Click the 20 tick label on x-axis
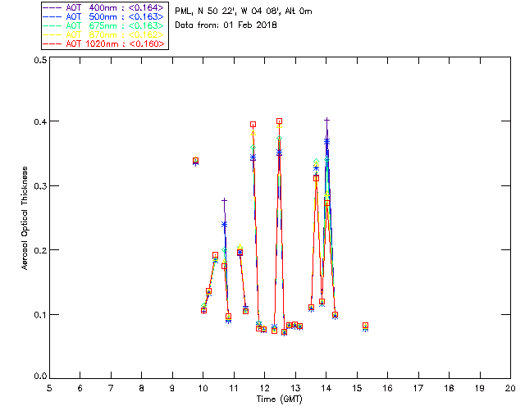Image resolution: width=525 pixels, height=420 pixels. pos(510,387)
